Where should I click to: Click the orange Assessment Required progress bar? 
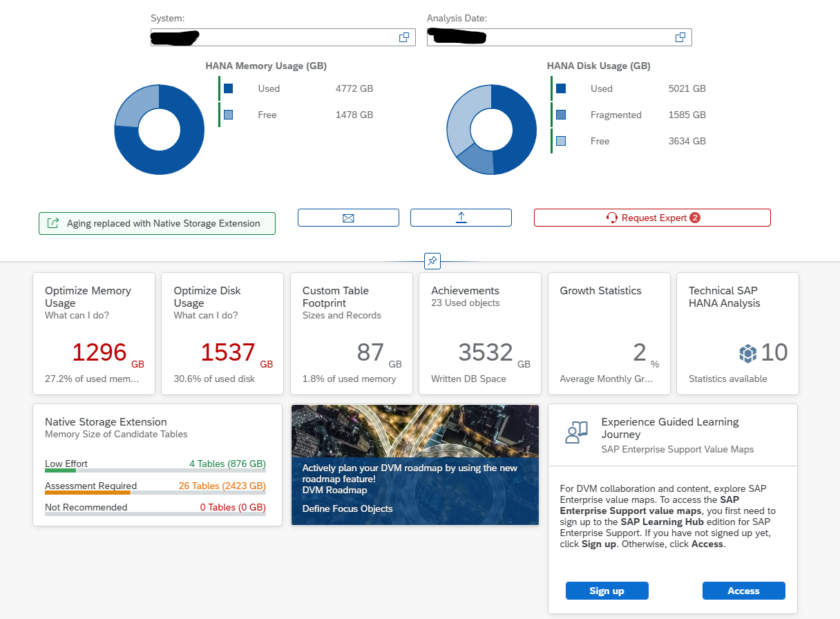(88, 493)
